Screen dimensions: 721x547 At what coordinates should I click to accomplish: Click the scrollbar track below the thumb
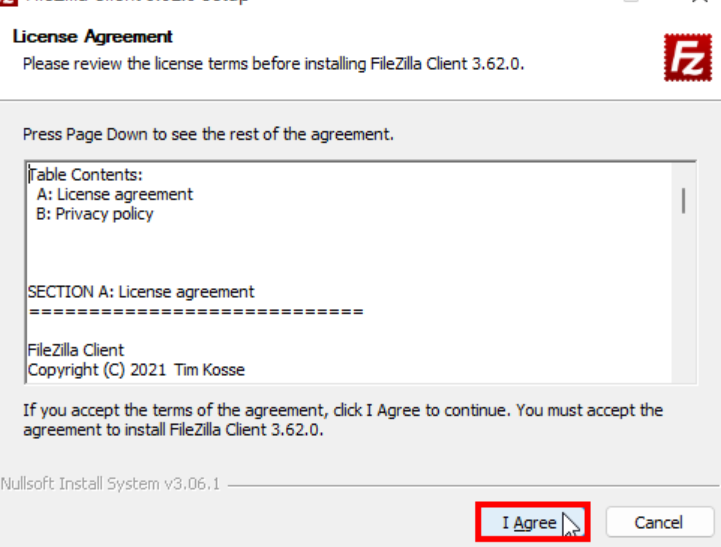pos(684,299)
